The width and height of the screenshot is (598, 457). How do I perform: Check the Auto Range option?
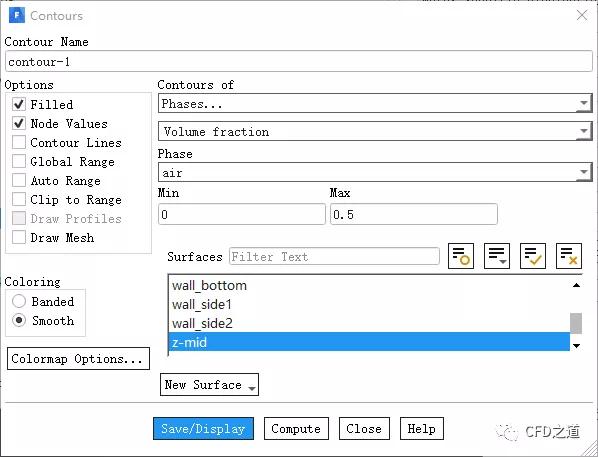point(19,180)
